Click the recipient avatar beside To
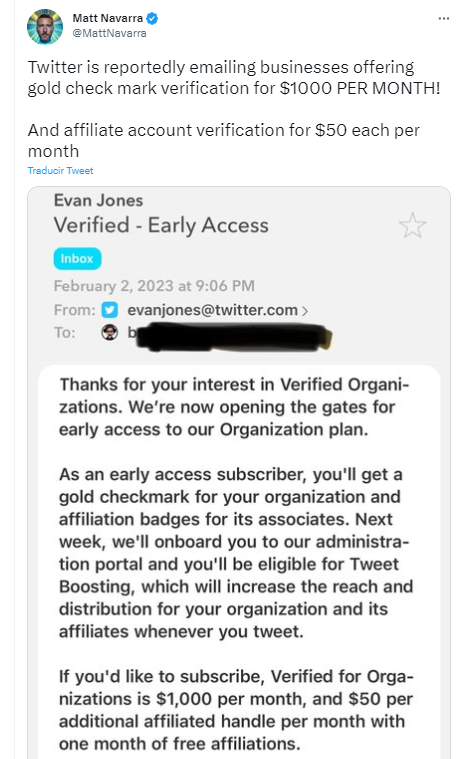Screen dimensions: 463x759 [x=110, y=333]
